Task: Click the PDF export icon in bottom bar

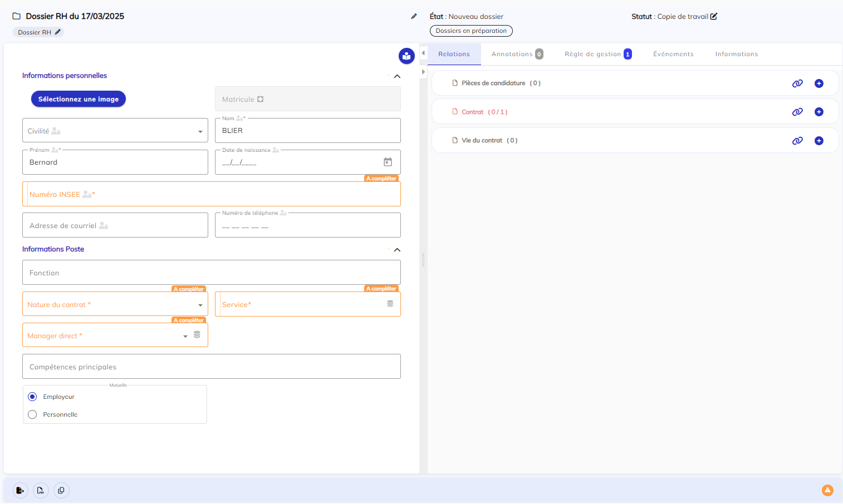Action: (41, 490)
